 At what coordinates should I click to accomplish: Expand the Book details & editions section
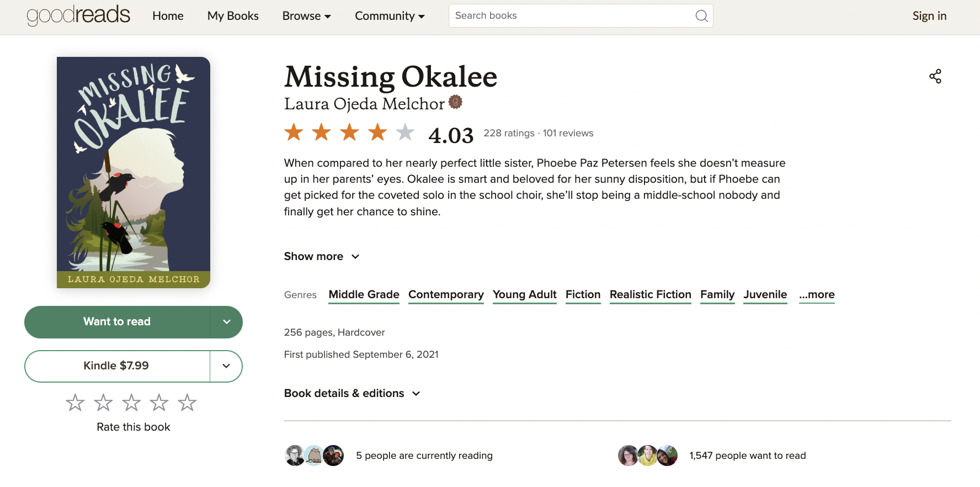[352, 393]
